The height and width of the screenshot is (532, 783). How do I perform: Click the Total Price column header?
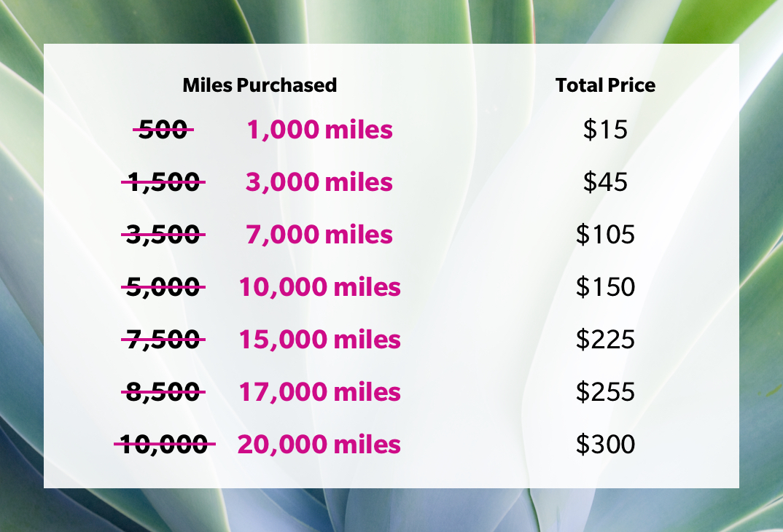[x=605, y=85]
